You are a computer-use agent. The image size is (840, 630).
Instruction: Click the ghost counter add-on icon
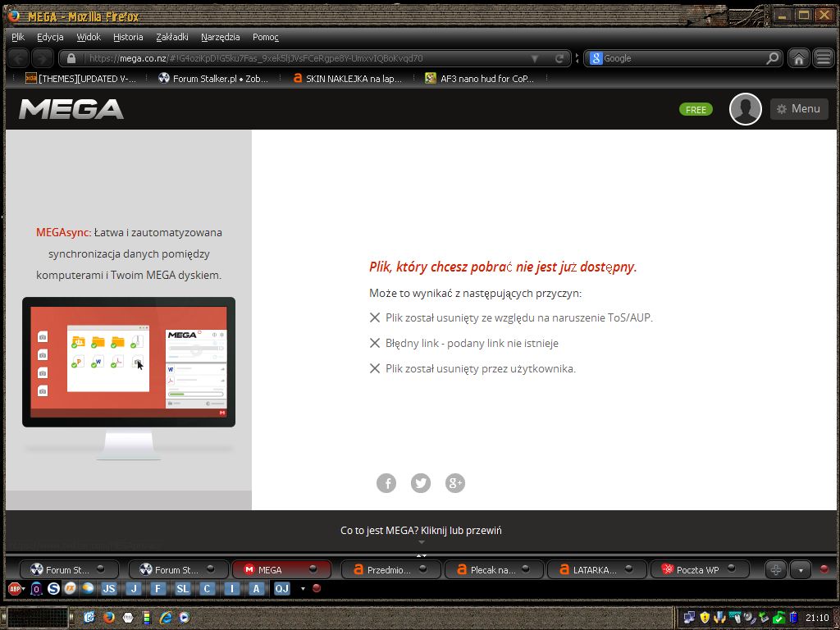pyautogui.click(x=36, y=589)
